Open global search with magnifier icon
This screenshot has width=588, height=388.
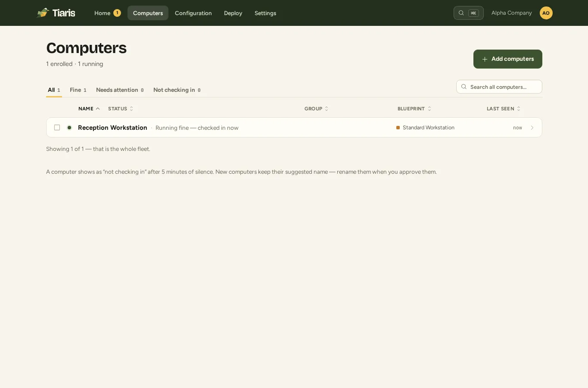468,13
